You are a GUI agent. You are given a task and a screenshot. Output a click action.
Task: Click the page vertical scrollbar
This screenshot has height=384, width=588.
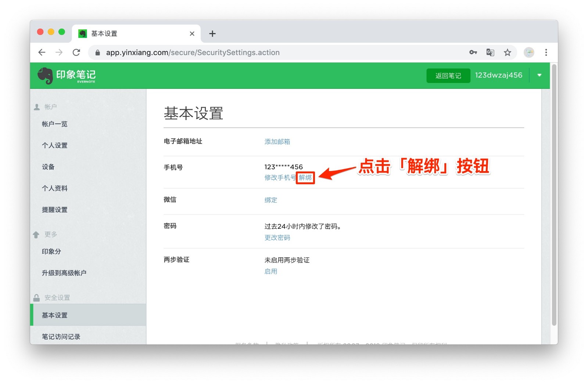554,195
